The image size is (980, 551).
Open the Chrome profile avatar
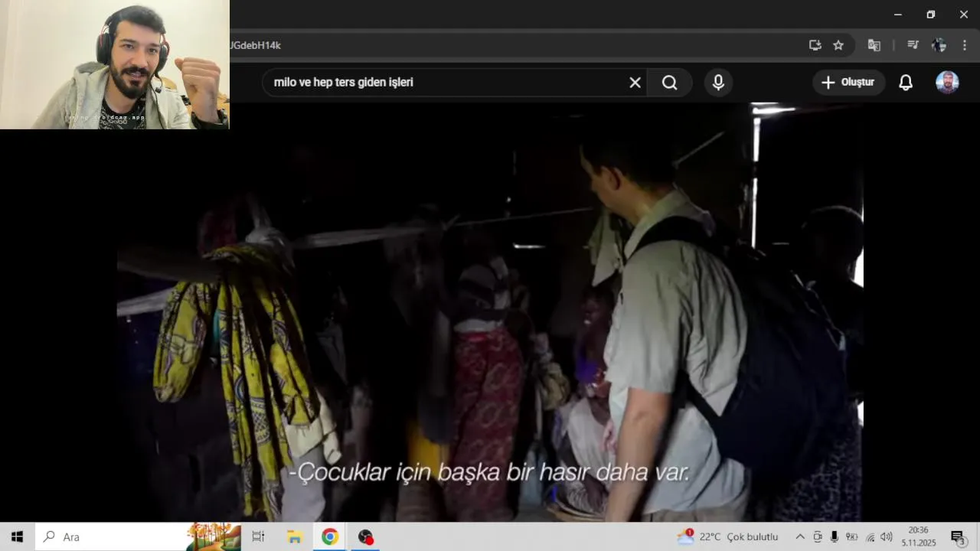(x=939, y=45)
